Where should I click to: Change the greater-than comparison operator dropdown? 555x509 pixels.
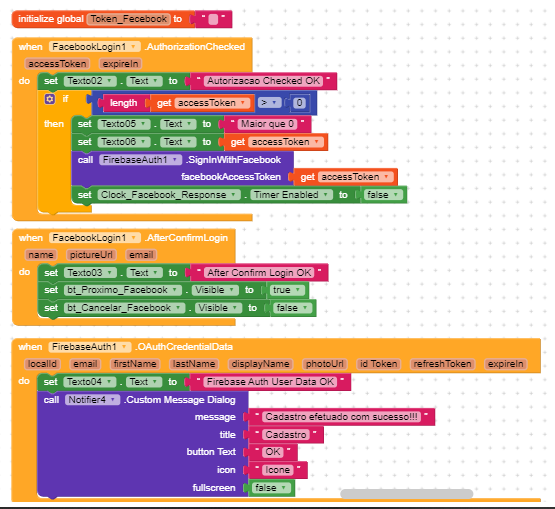(269, 103)
